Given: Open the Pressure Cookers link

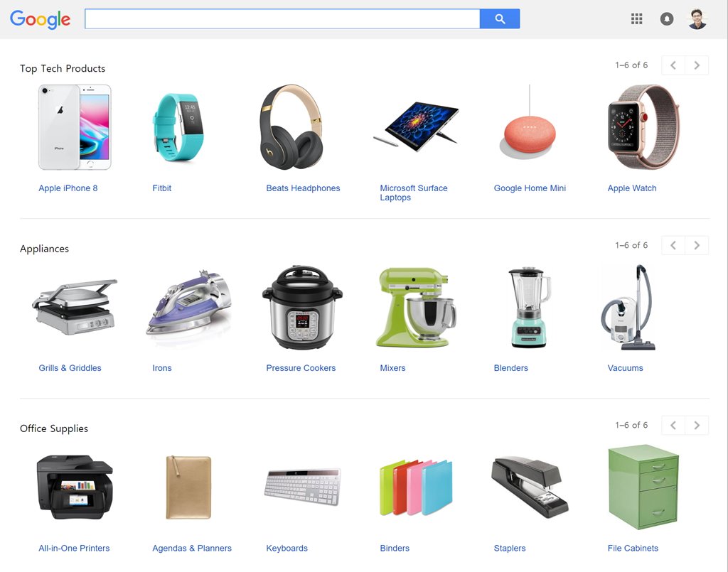Looking at the screenshot, I should click(301, 368).
